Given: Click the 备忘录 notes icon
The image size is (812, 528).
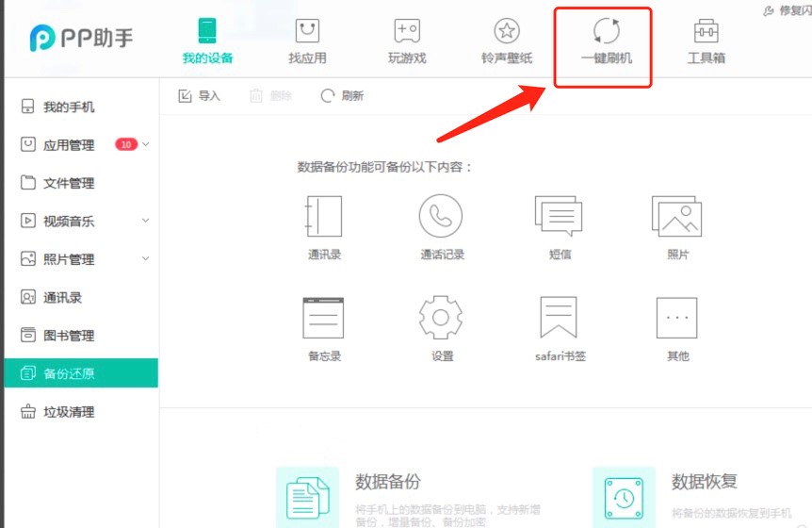Looking at the screenshot, I should 323,318.
